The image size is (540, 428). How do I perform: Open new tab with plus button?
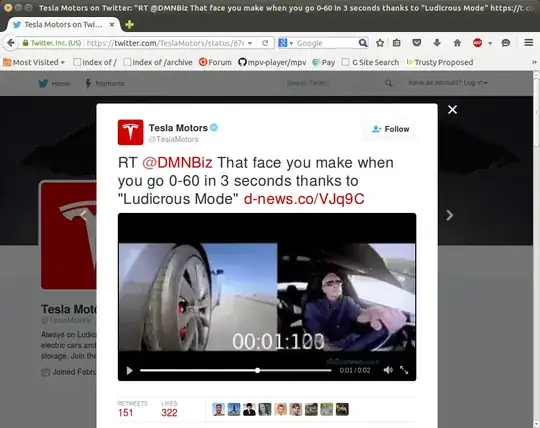pyautogui.click(x=129, y=24)
